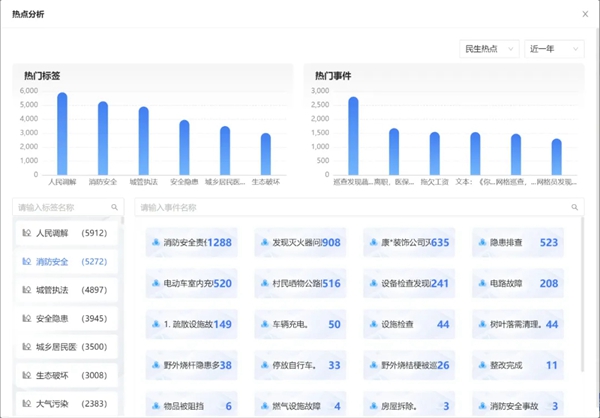Open the 民生热点 dropdown
Image resolution: width=600 pixels, height=418 pixels.
point(489,49)
